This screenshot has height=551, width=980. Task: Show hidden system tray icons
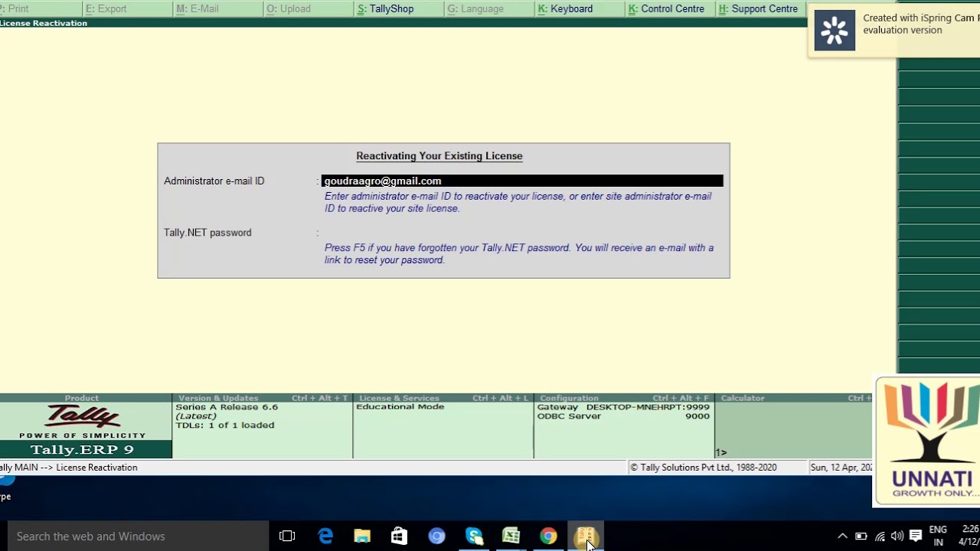[843, 536]
